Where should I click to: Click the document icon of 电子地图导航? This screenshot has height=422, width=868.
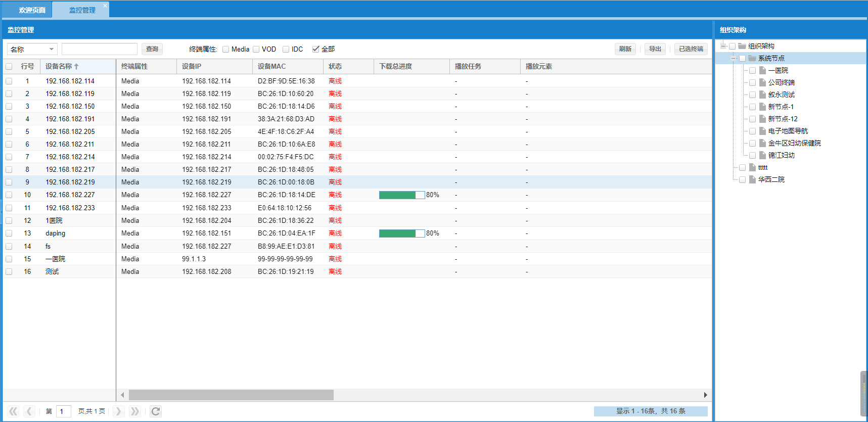point(762,131)
